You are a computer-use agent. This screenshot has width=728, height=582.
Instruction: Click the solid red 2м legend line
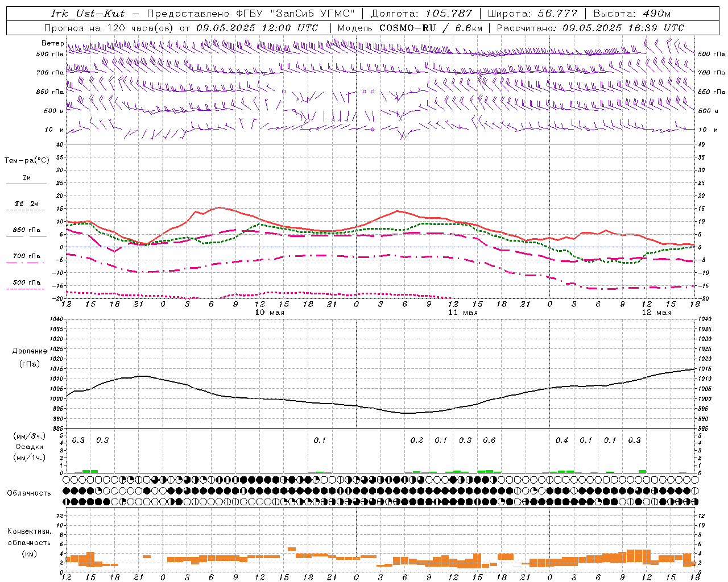pyautogui.click(x=27, y=184)
